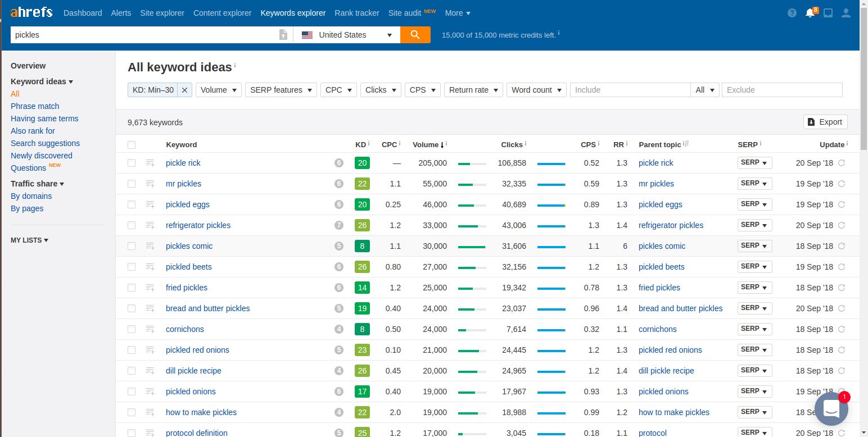Check the 'pickled eggs' row checkbox
The width and height of the screenshot is (868, 437).
click(132, 204)
